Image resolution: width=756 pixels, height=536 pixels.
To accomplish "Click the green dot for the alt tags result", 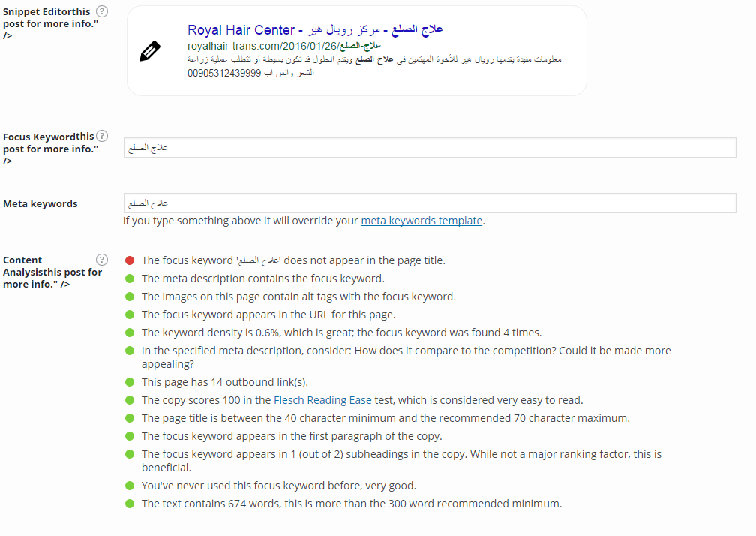I will [x=130, y=297].
